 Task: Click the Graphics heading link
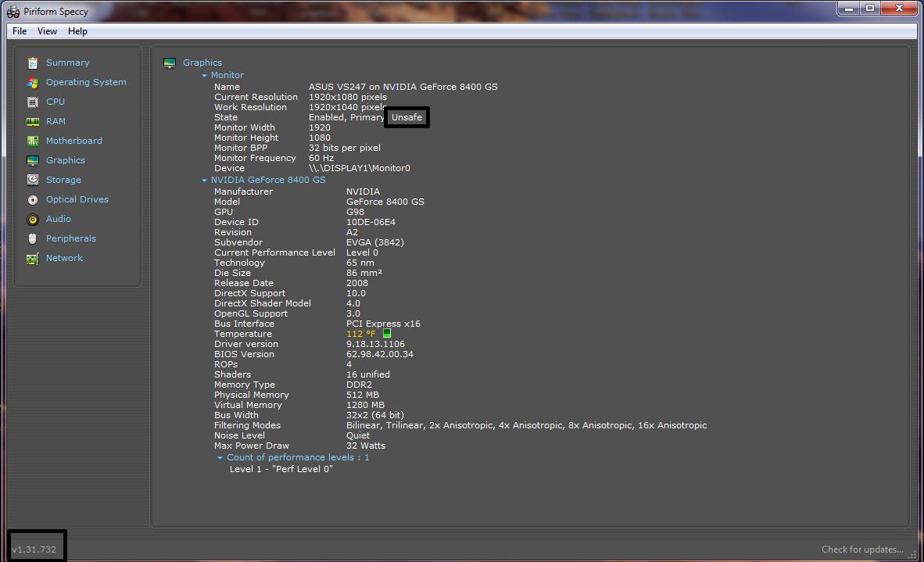coord(202,63)
